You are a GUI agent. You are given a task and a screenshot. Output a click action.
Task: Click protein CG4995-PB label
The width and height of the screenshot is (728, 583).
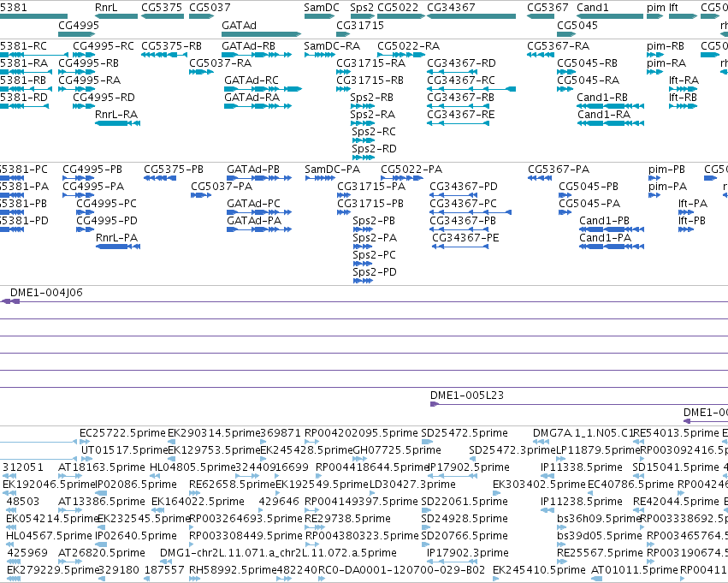(x=92, y=170)
